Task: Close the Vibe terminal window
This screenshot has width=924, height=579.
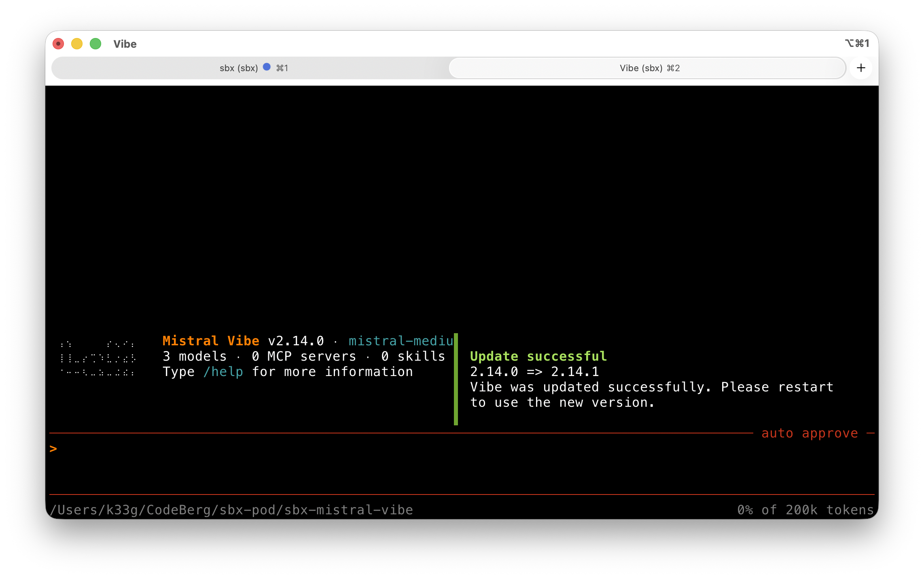Action: [58, 44]
